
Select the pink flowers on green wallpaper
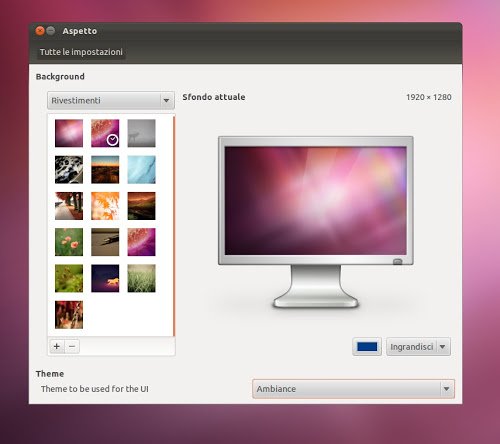(x=69, y=242)
